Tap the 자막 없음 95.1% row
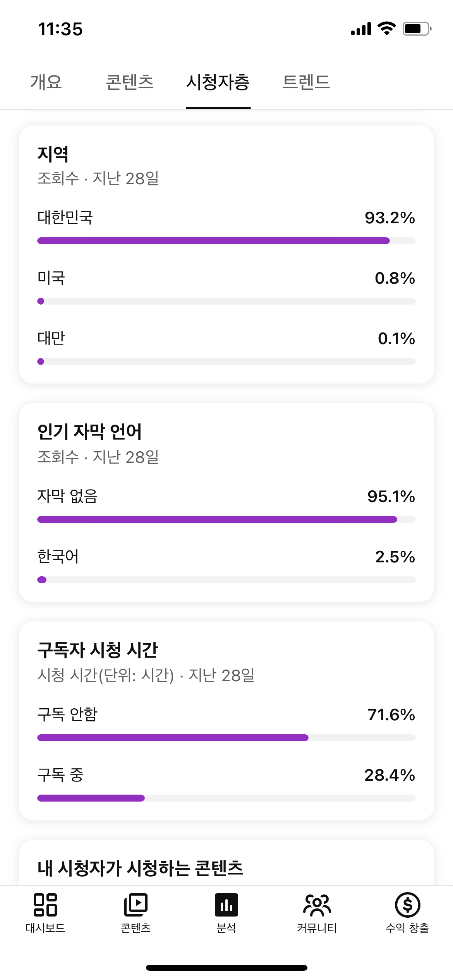The height and width of the screenshot is (980, 453). pos(226,497)
